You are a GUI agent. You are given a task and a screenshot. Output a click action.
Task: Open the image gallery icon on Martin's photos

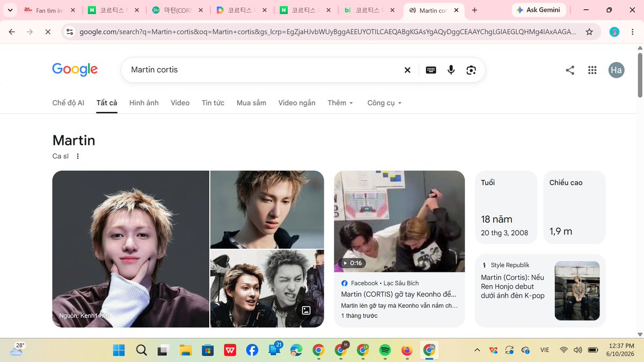point(306,310)
